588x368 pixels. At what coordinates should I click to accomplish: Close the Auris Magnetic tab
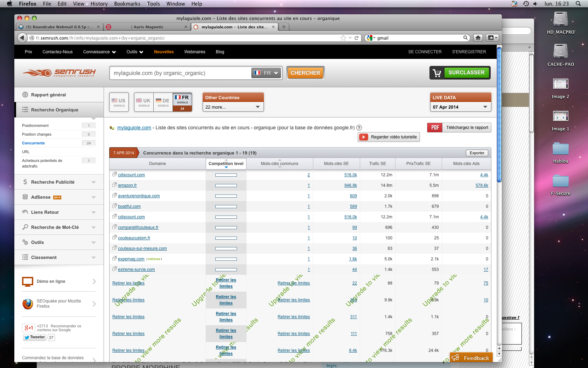(x=185, y=27)
